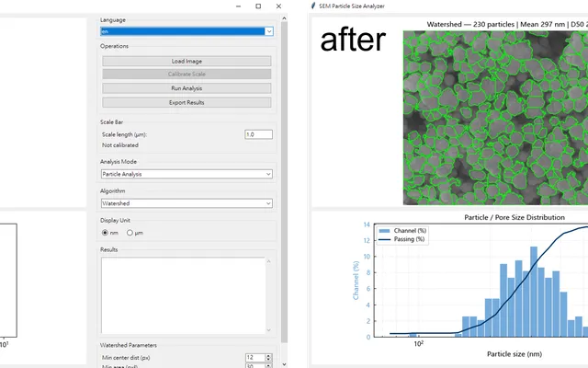Viewport: 588px width, 368px height.
Task: Open the Analysis Mode dropdown
Action: (187, 174)
